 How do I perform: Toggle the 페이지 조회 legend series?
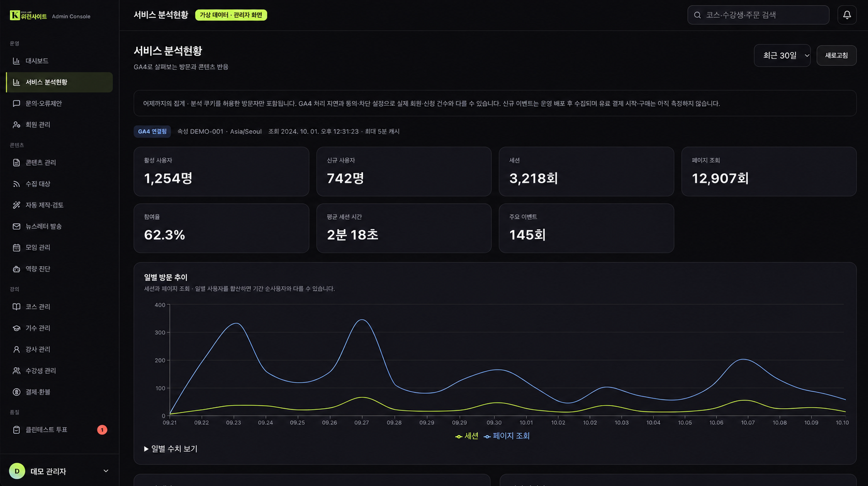[x=507, y=436]
